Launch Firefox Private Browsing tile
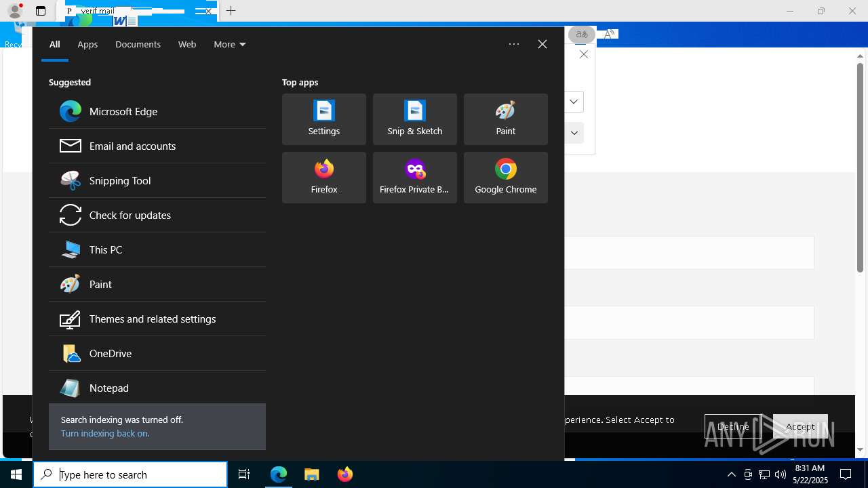Image resolution: width=868 pixels, height=488 pixels. click(x=415, y=178)
